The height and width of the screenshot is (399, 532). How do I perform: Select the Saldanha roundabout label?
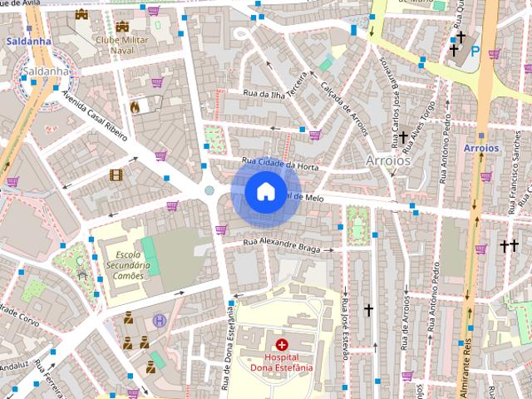point(46,71)
